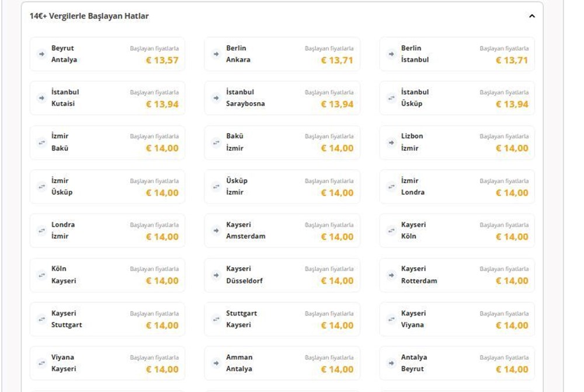The width and height of the screenshot is (584, 392).
Task: Open the İstanbul to Kutaisi route card
Action: (107, 98)
